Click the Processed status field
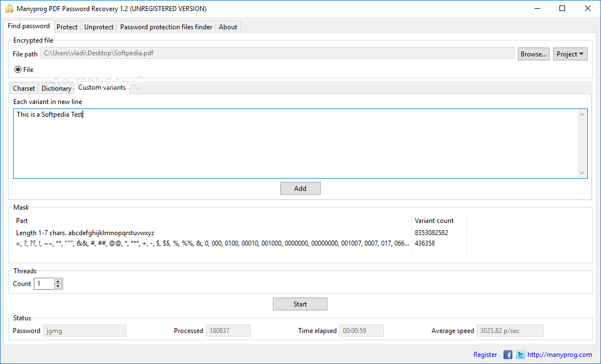The height and width of the screenshot is (364, 601). 228,331
